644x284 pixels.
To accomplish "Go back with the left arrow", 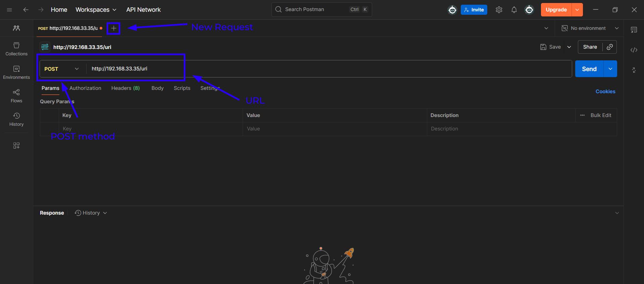I will click(x=26, y=10).
